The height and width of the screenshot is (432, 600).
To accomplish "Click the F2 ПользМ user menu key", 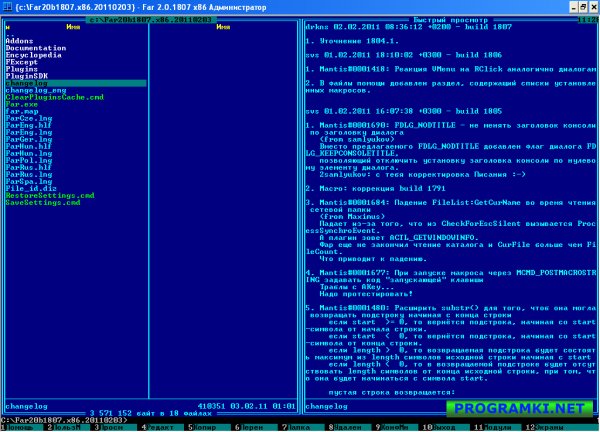I will pos(65,427).
